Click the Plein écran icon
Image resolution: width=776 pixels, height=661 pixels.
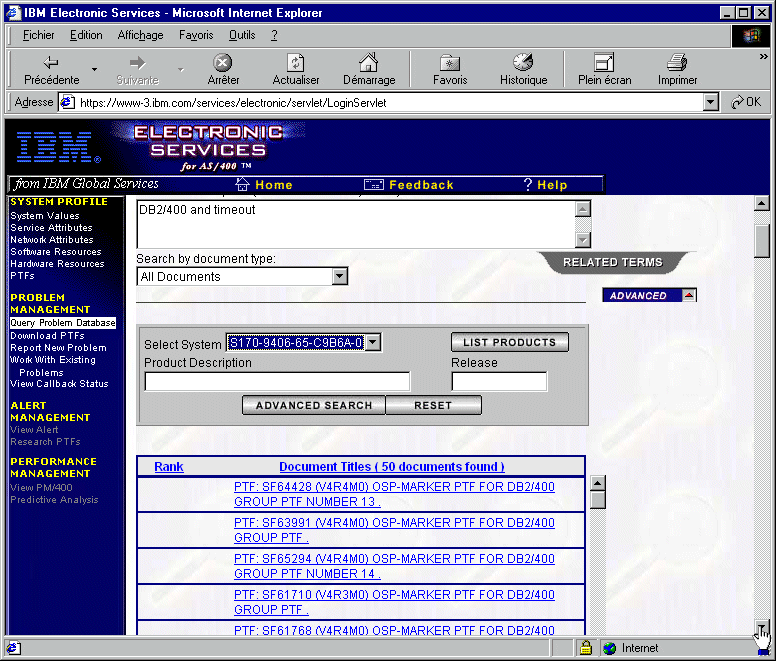(604, 62)
